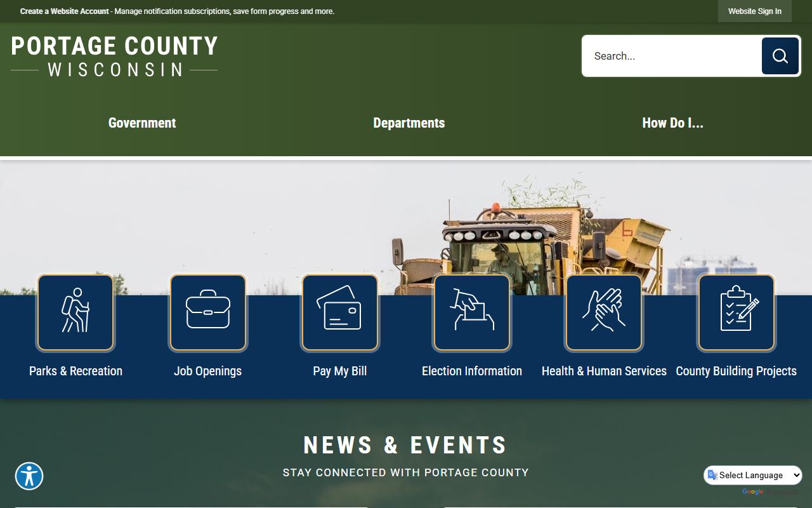This screenshot has height=508, width=812.
Task: Go to the Portage County Wisconsin logo homepage
Action: (114, 56)
